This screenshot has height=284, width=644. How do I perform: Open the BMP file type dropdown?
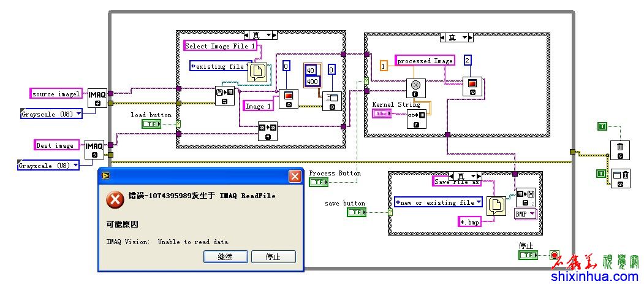coord(525,213)
